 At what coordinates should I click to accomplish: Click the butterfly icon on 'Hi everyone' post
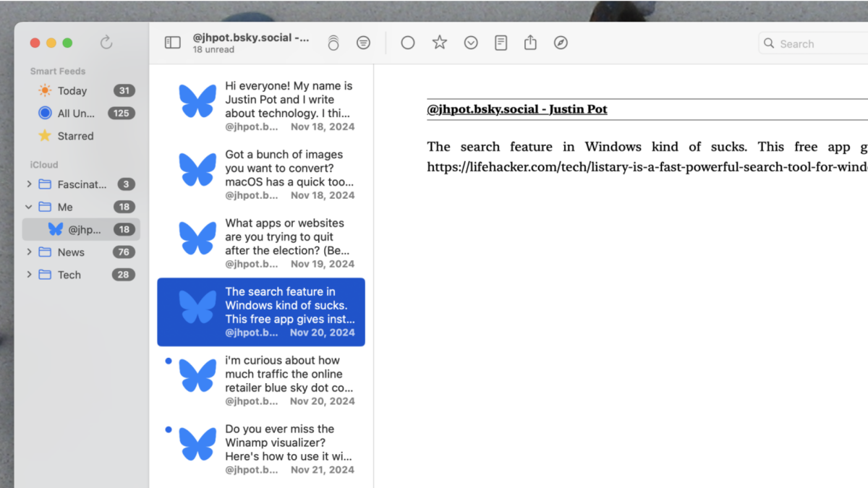[x=197, y=100]
